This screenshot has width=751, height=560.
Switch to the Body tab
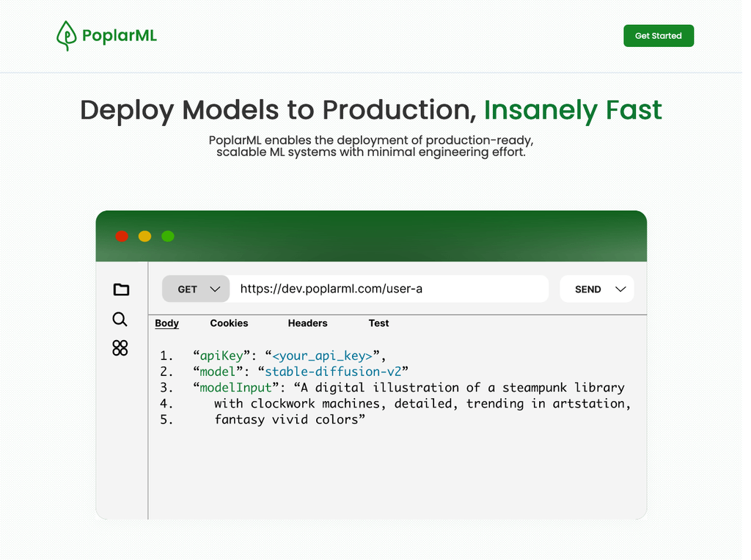click(166, 323)
